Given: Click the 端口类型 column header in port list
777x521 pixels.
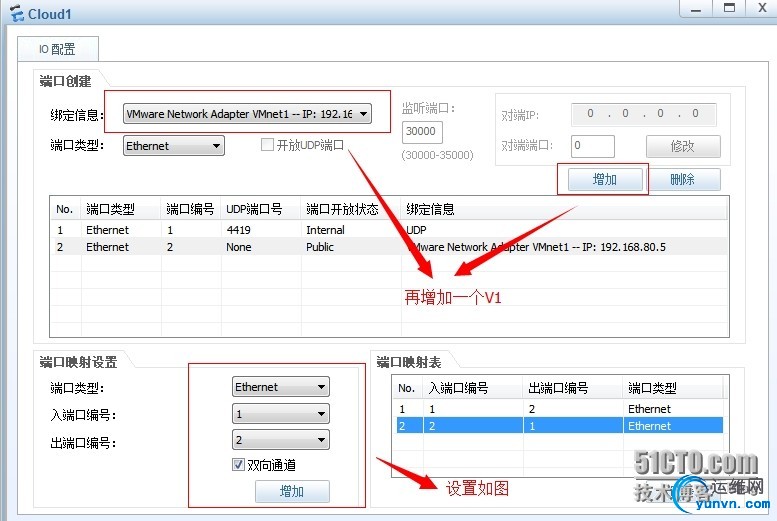Looking at the screenshot, I should point(121,209).
